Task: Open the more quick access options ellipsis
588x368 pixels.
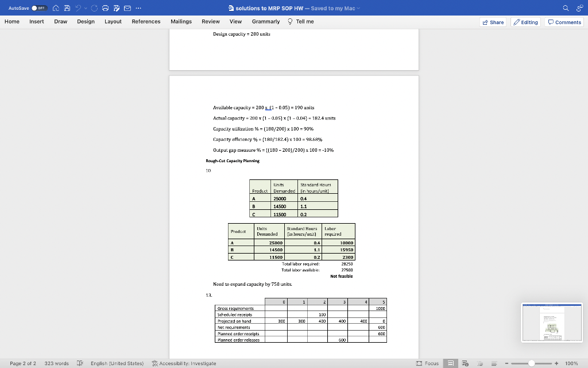Action: [x=138, y=8]
